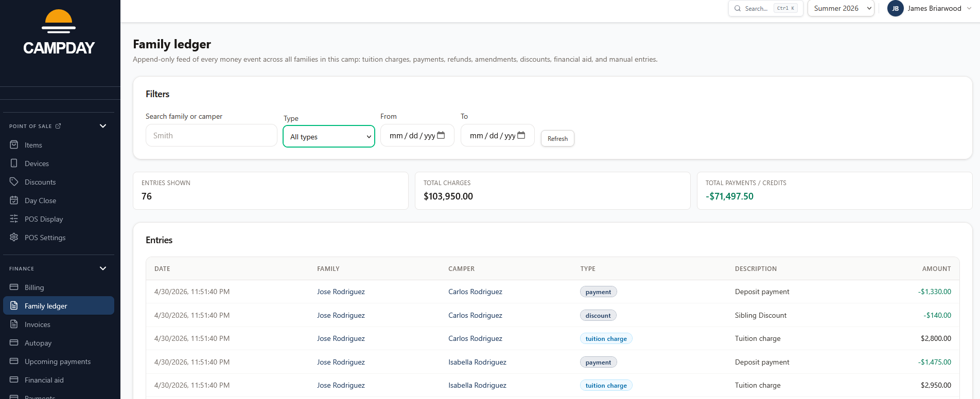
Task: Open the To date calendar picker icon
Action: (521, 135)
